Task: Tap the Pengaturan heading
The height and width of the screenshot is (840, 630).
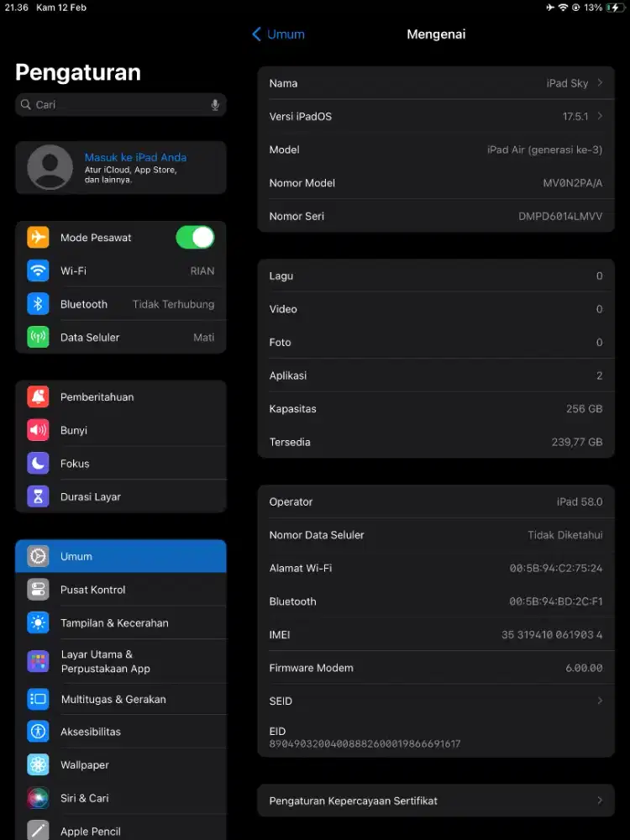Action: click(78, 72)
